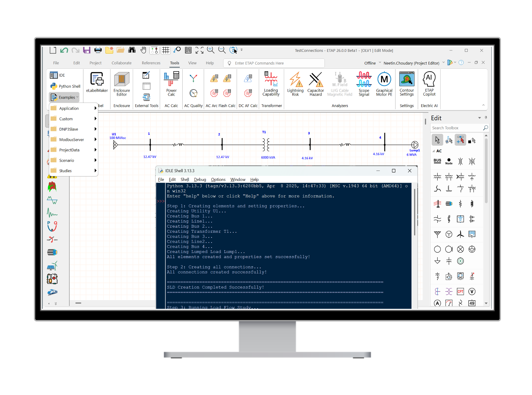Expand the Scenario examples submenu
The image size is (532, 395).
coord(74,160)
